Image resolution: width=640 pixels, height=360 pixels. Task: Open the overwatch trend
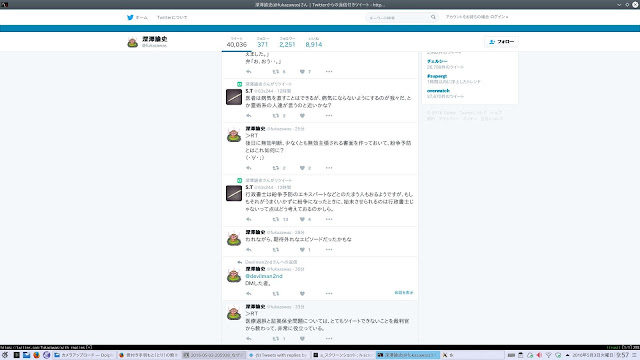[438, 91]
